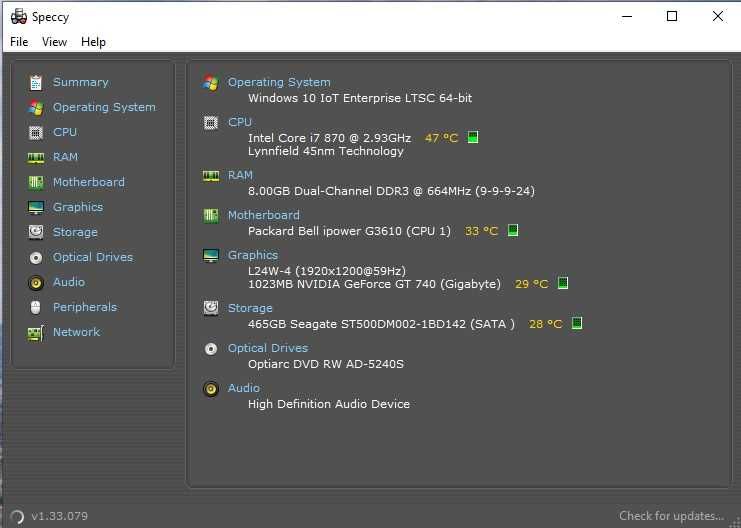
Task: Click the loading spinner in status bar
Action: 17,517
